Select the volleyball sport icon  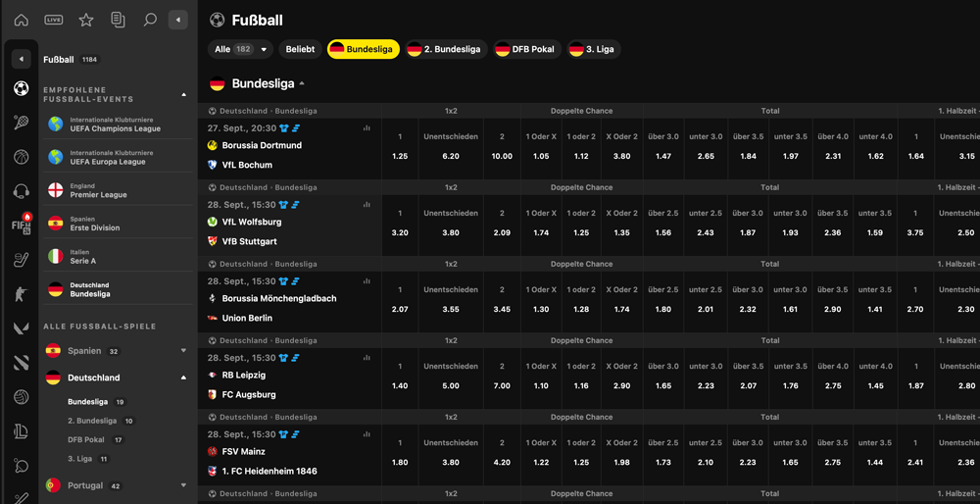pos(22,397)
